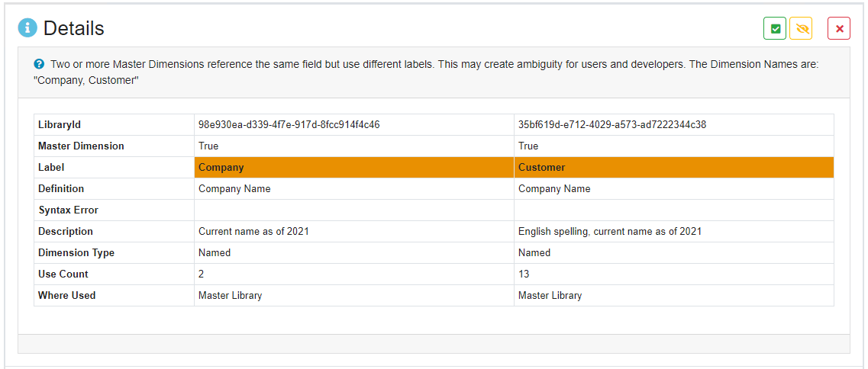
Task: Close the Details panel with red X
Action: 839,29
